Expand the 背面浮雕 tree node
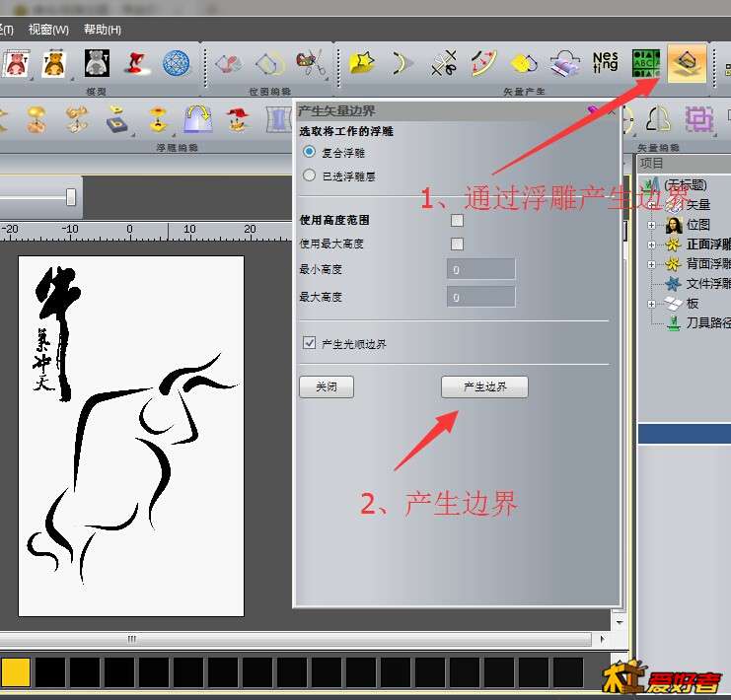Screen dimensions: 731x700 click(651, 264)
